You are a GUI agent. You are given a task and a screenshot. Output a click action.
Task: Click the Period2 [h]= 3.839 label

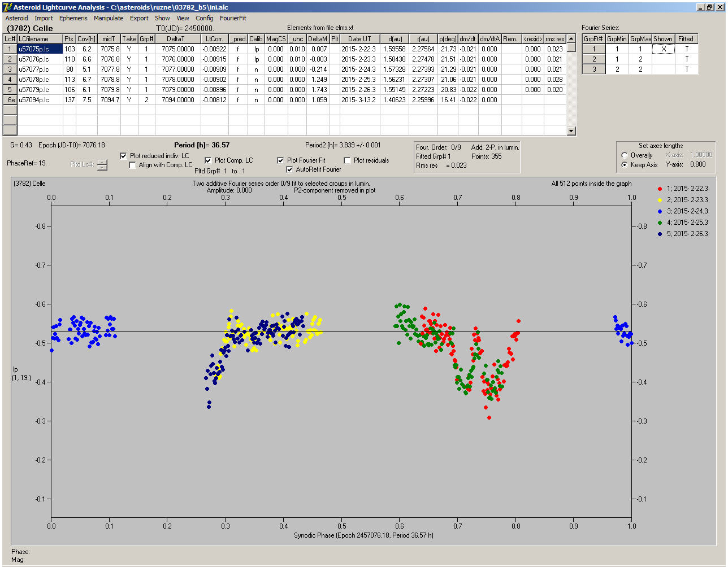(x=343, y=145)
